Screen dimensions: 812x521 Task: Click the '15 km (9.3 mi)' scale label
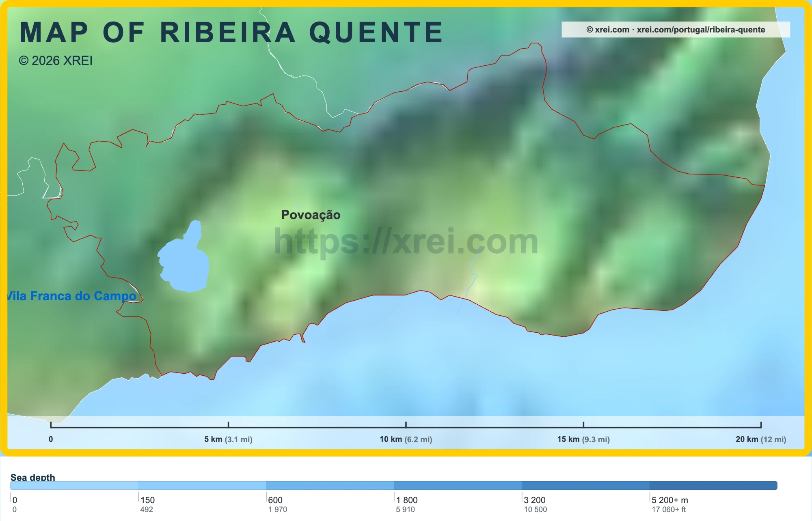(x=583, y=439)
